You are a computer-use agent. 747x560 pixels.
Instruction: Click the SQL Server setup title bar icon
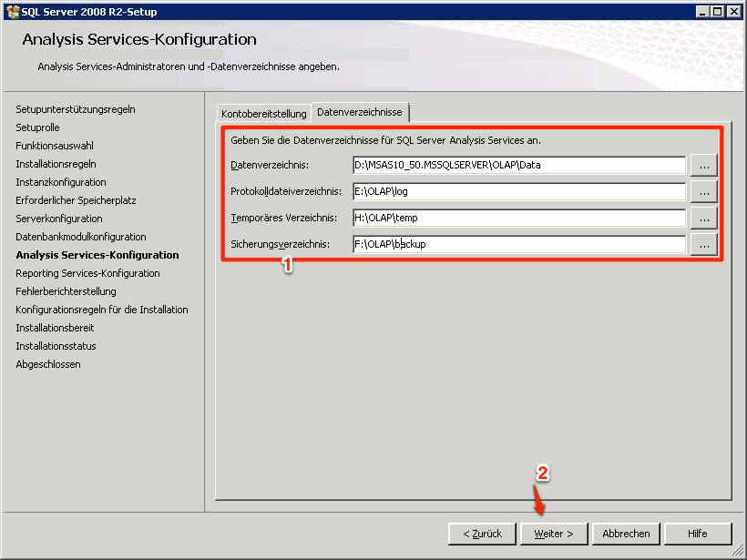[x=12, y=11]
